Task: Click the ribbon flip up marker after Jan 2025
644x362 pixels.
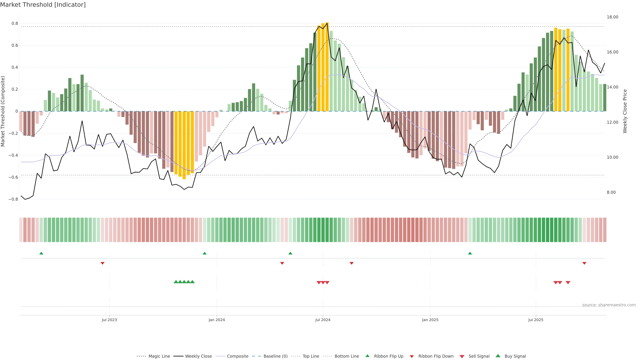Action: [470, 253]
